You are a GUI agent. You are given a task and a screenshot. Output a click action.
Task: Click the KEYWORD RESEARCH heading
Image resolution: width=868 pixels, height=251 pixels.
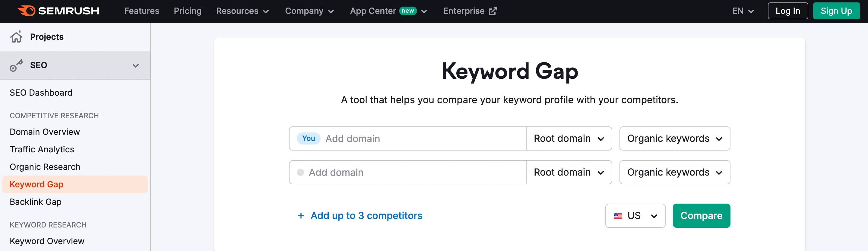(x=48, y=225)
